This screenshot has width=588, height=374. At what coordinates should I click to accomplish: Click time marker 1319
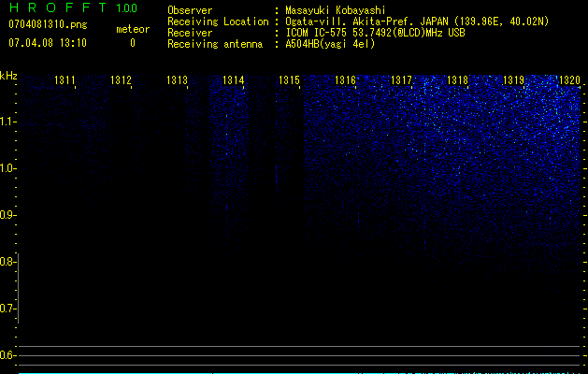(x=513, y=80)
